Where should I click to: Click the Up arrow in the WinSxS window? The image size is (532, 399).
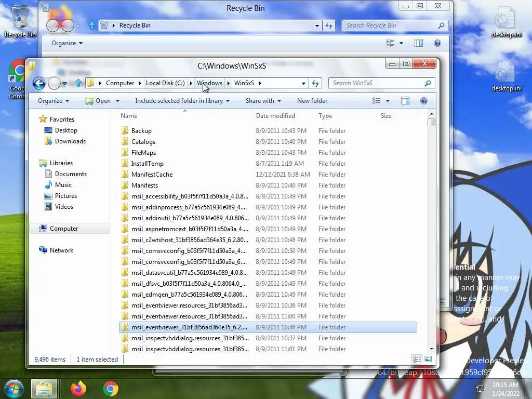78,83
